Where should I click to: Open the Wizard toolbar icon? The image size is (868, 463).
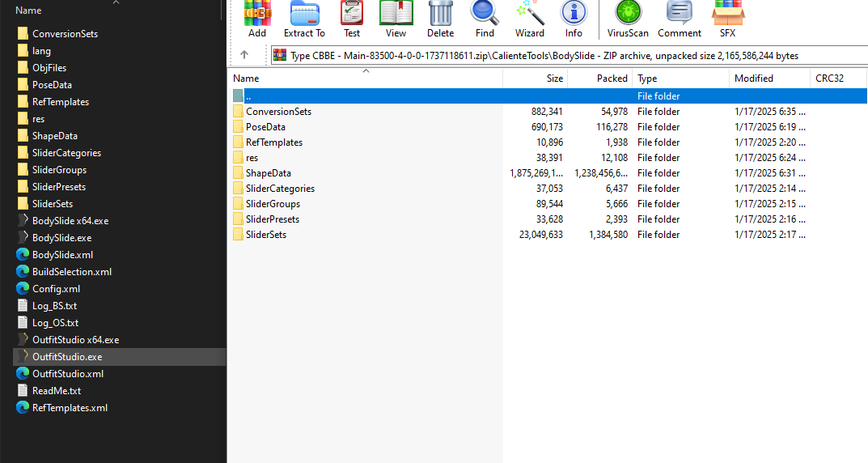(x=530, y=13)
